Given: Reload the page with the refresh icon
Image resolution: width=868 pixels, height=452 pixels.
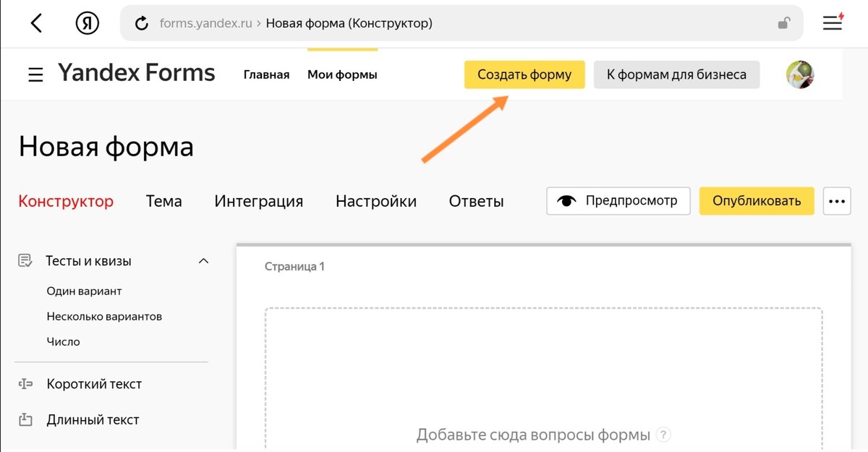Looking at the screenshot, I should point(142,23).
